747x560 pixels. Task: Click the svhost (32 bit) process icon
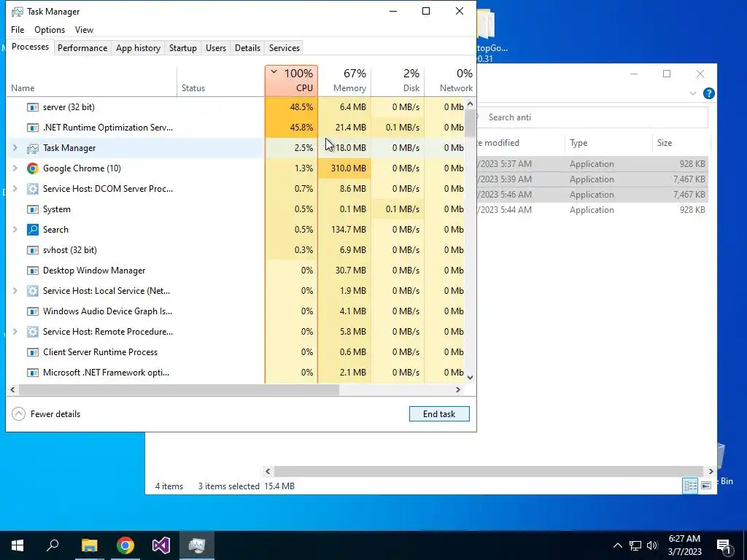[x=32, y=250]
